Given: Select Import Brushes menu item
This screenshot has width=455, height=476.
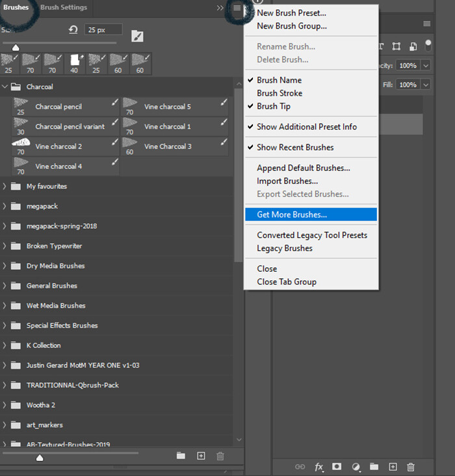Looking at the screenshot, I should (311, 181).
